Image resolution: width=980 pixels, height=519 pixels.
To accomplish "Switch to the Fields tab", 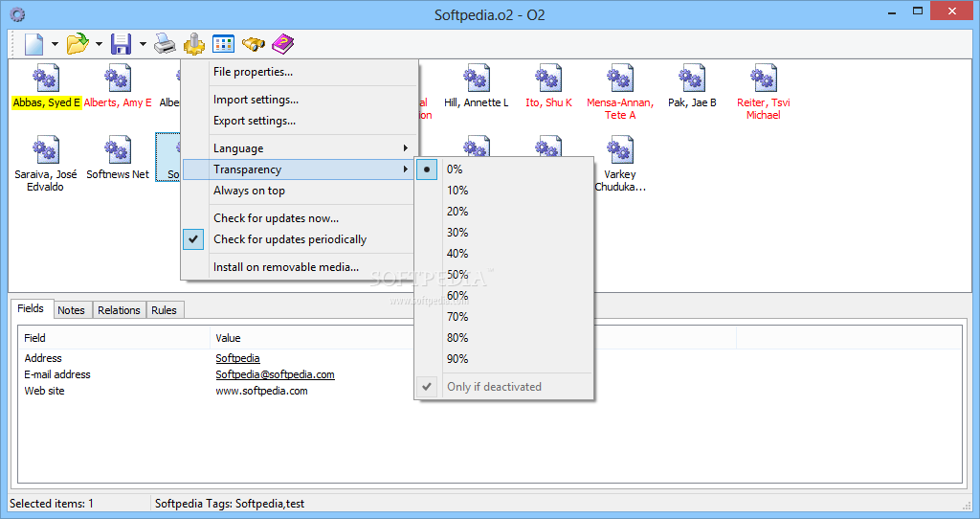I will (32, 309).
